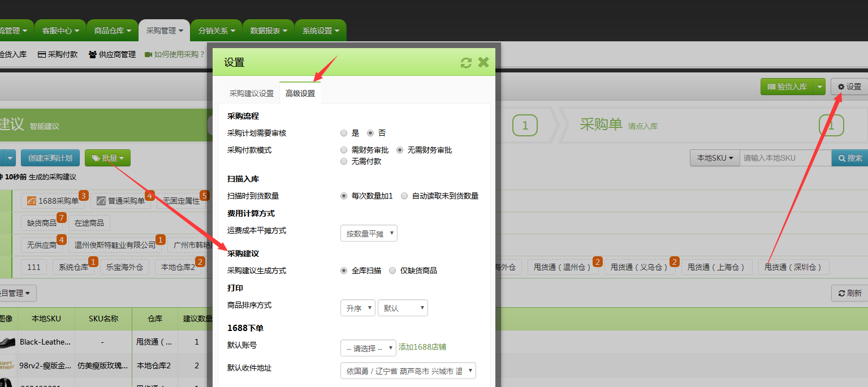Viewport: 868px width, 387px height.
Task: Click the 建议数量 column header
Action: click(197, 319)
